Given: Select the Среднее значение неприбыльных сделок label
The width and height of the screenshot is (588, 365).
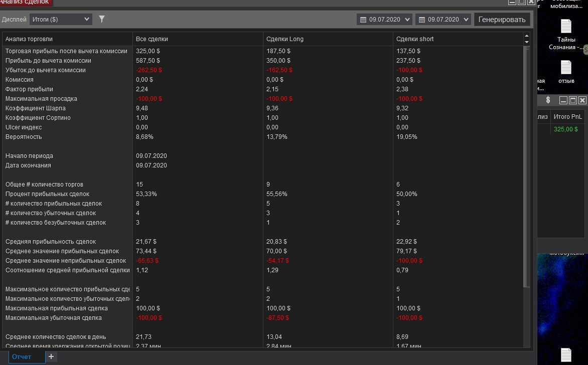Looking at the screenshot, I should 66,261.
